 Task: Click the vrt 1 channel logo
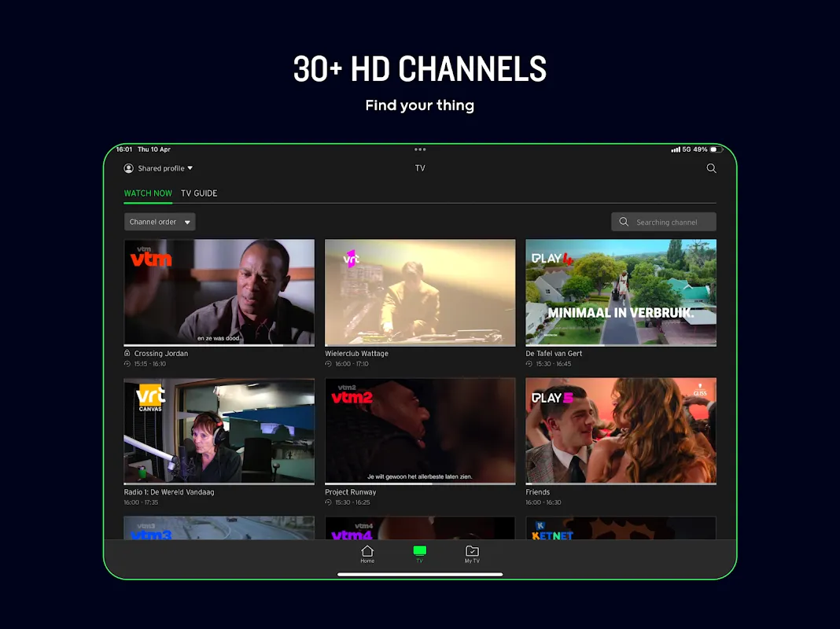coord(351,259)
